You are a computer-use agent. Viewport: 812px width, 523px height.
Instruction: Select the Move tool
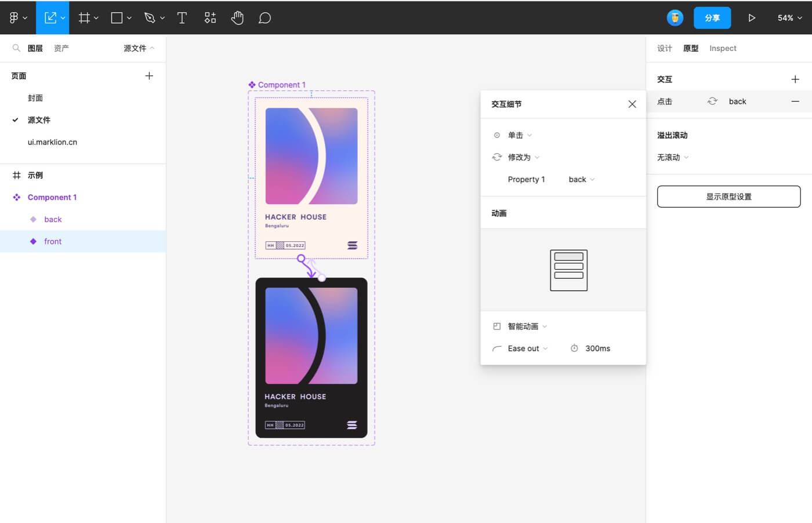[x=50, y=18]
